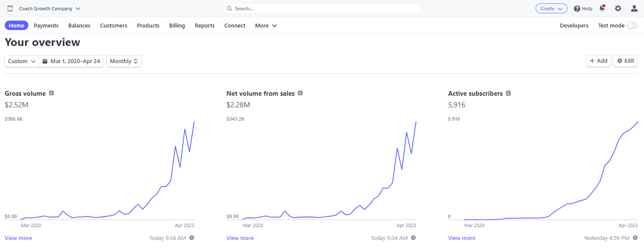Open settings via the gear icon
Viewport: 644px width, 249px height.
tap(618, 9)
